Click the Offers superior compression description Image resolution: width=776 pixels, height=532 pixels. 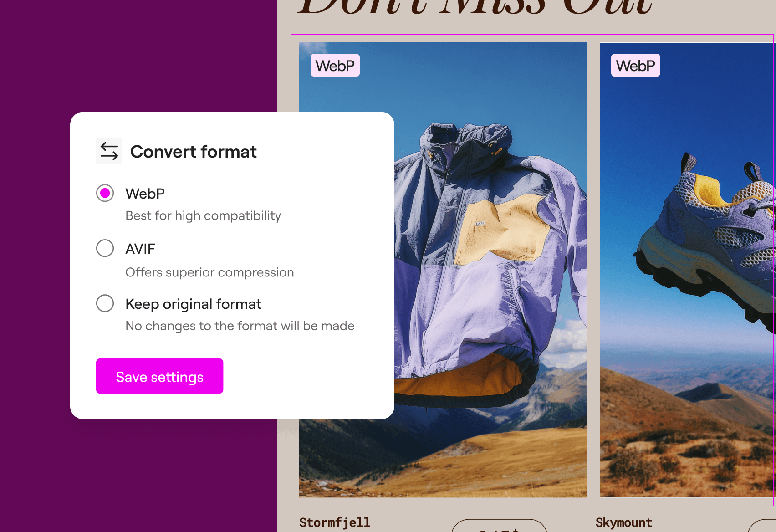tap(209, 272)
